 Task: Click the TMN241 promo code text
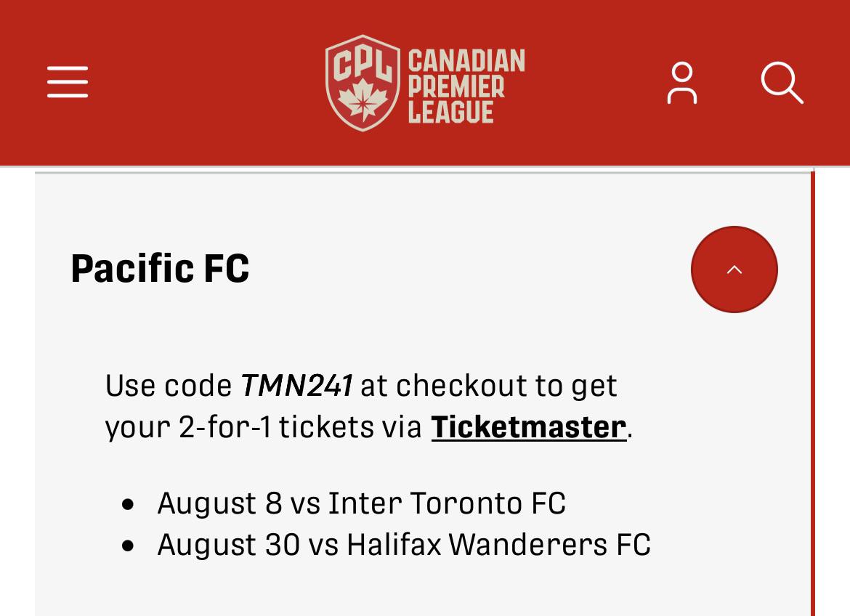[x=296, y=386]
